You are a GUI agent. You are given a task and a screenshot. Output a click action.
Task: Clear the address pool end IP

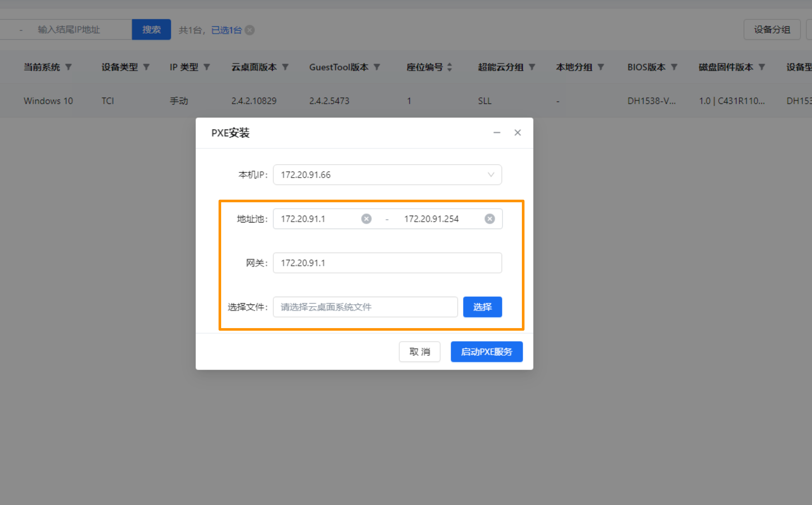(x=489, y=219)
